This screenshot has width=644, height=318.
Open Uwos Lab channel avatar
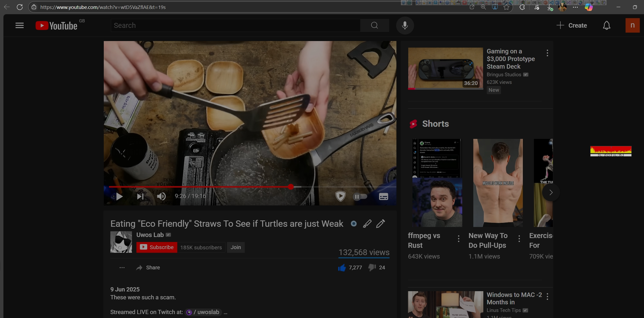click(121, 242)
